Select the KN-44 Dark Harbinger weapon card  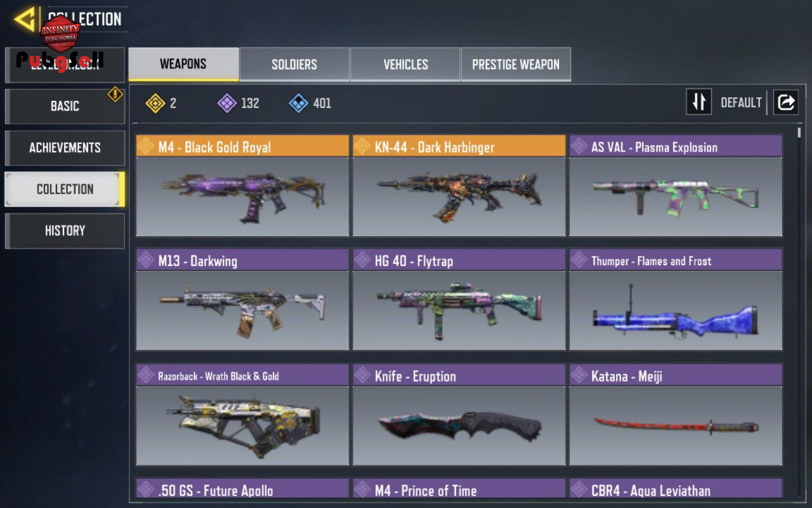(x=459, y=185)
